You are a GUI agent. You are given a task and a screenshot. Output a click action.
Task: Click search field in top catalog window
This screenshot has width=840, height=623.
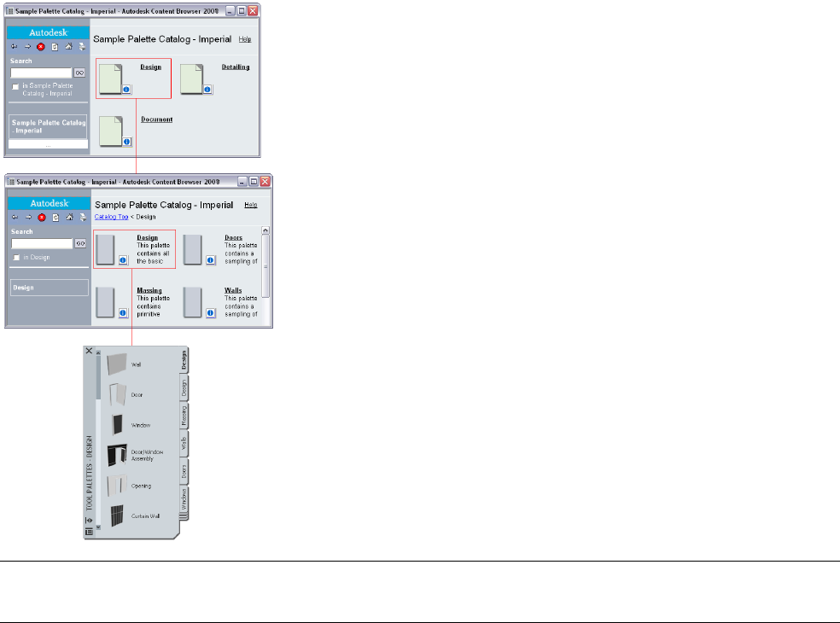pyautogui.click(x=41, y=73)
